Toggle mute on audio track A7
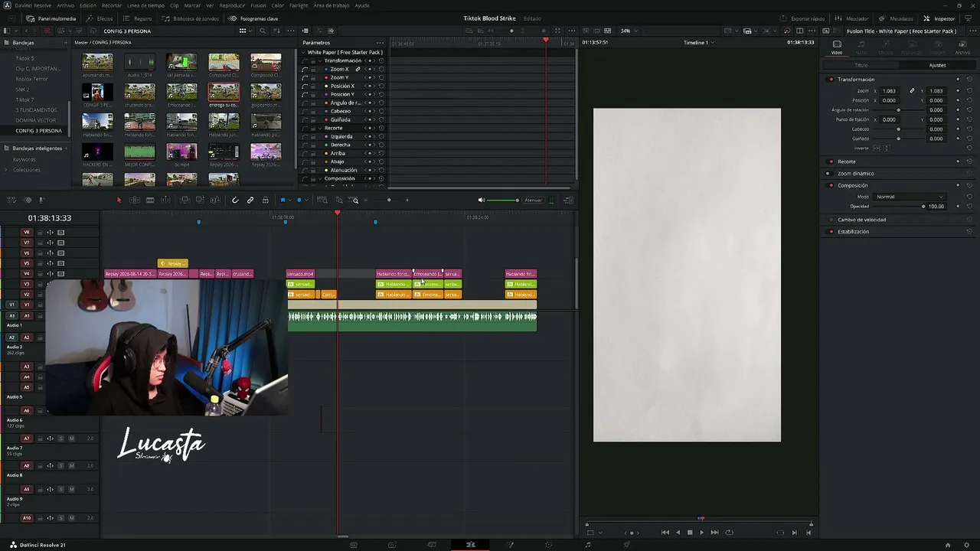 click(x=72, y=439)
